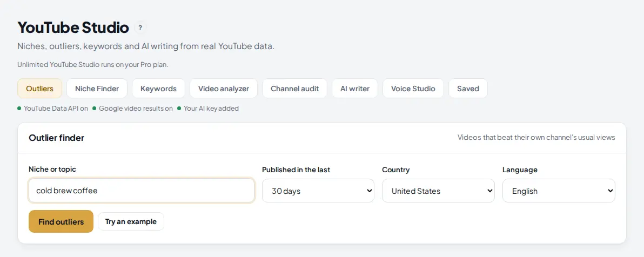This screenshot has width=644, height=257.
Task: Click the Niches, outliers, keywords subtitle
Action: tap(146, 46)
